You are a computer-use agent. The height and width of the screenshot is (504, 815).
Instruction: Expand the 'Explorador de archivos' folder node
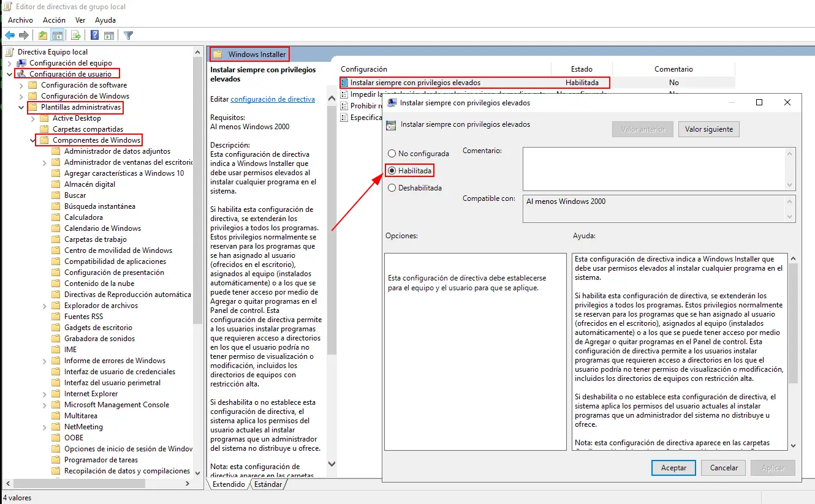pyautogui.click(x=45, y=306)
